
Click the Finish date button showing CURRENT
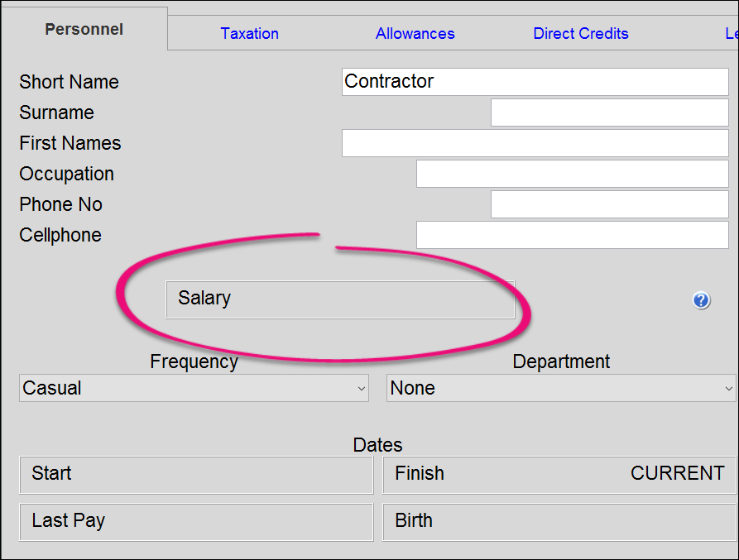[559, 475]
